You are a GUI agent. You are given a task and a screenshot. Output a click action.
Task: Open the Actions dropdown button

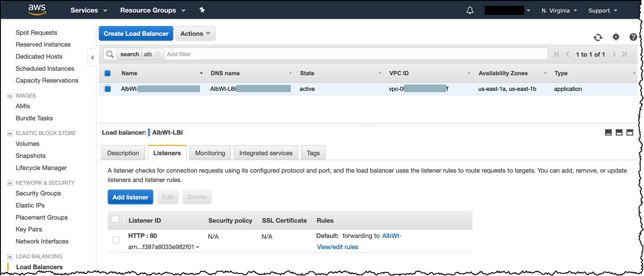click(196, 34)
